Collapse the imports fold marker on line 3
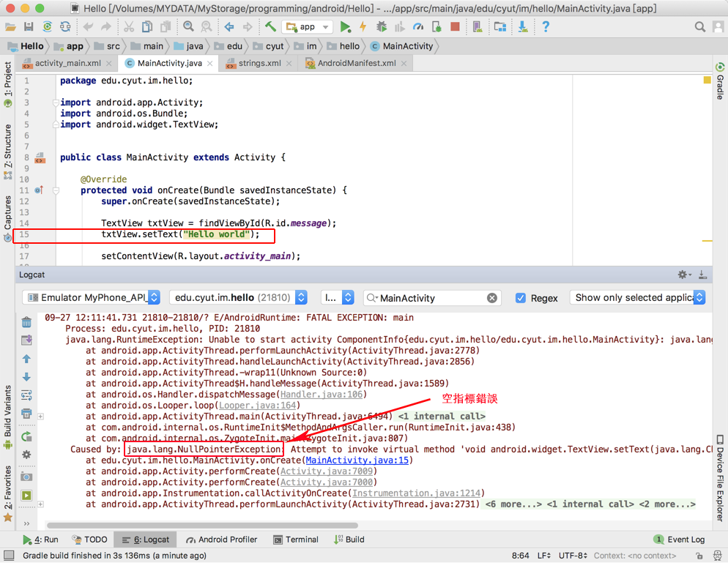This screenshot has height=563, width=728. pyautogui.click(x=56, y=102)
